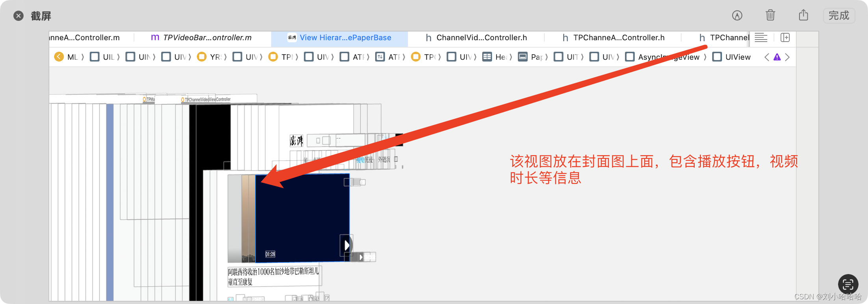Click the small play icon beside video
868x304 pixels.
coord(361,257)
